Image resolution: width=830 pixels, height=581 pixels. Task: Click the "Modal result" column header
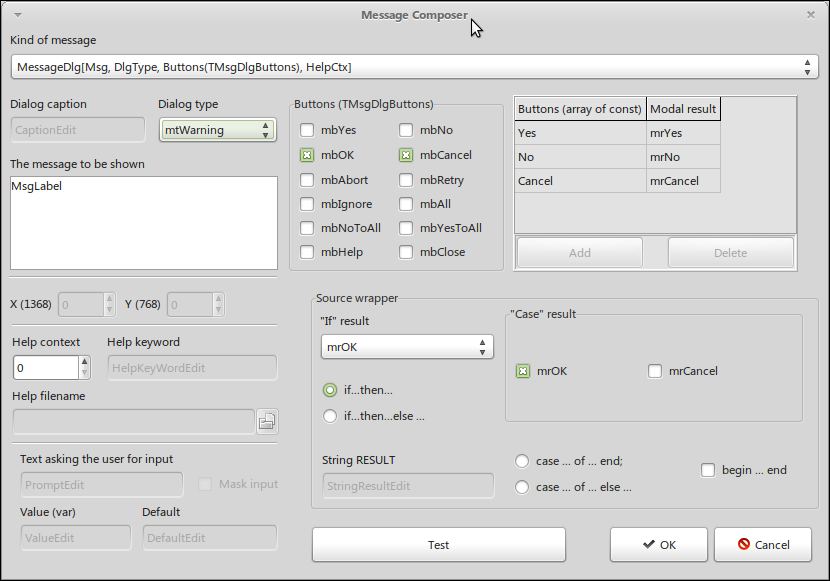click(683, 109)
